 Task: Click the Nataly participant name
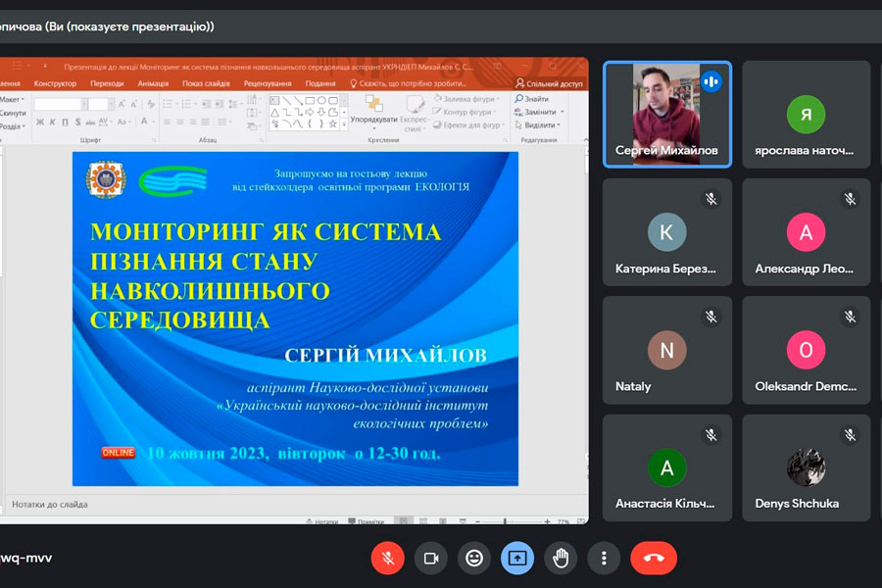[x=633, y=386]
